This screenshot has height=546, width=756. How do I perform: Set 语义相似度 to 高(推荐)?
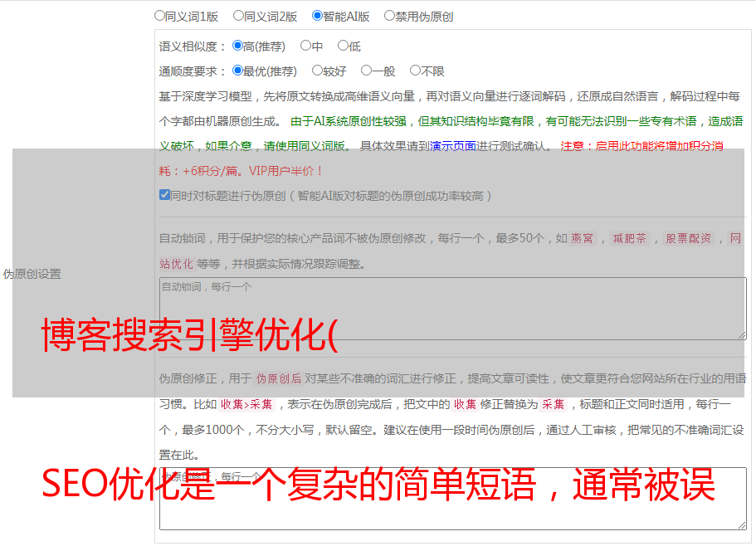tap(237, 46)
